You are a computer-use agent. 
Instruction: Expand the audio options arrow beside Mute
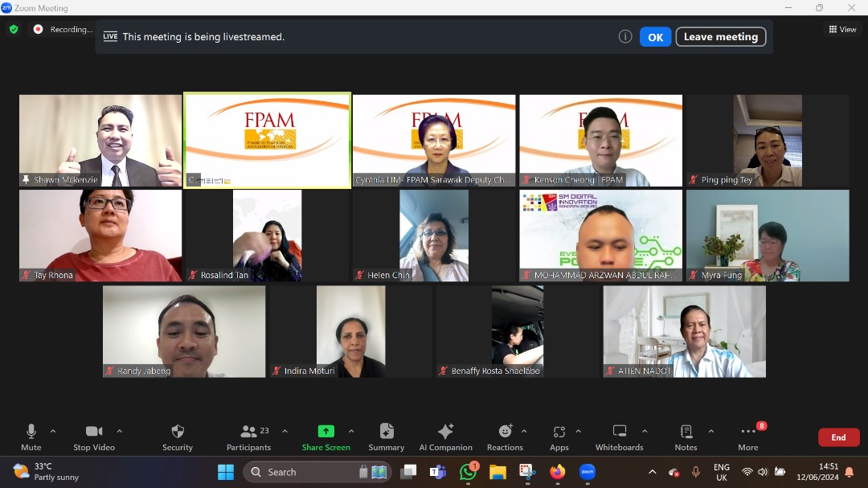53,432
